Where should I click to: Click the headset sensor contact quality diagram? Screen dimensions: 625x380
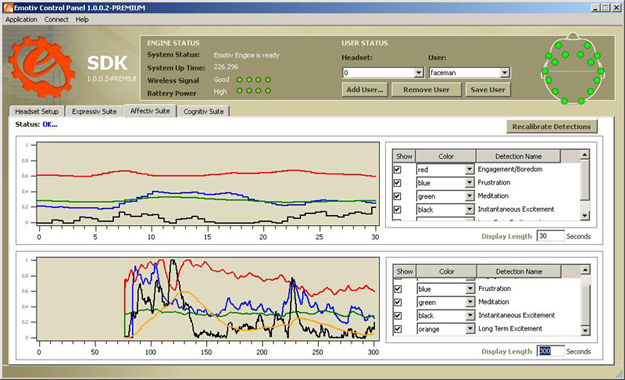click(572, 69)
